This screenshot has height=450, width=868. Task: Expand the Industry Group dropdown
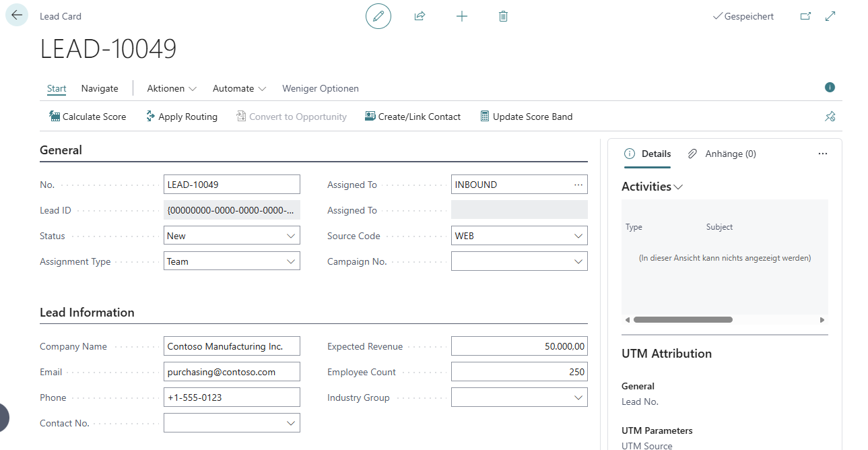tap(578, 397)
